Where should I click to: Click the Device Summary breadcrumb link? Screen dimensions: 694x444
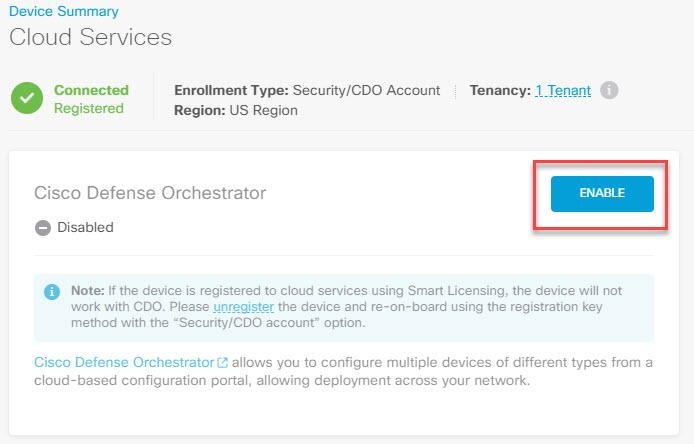(x=63, y=12)
